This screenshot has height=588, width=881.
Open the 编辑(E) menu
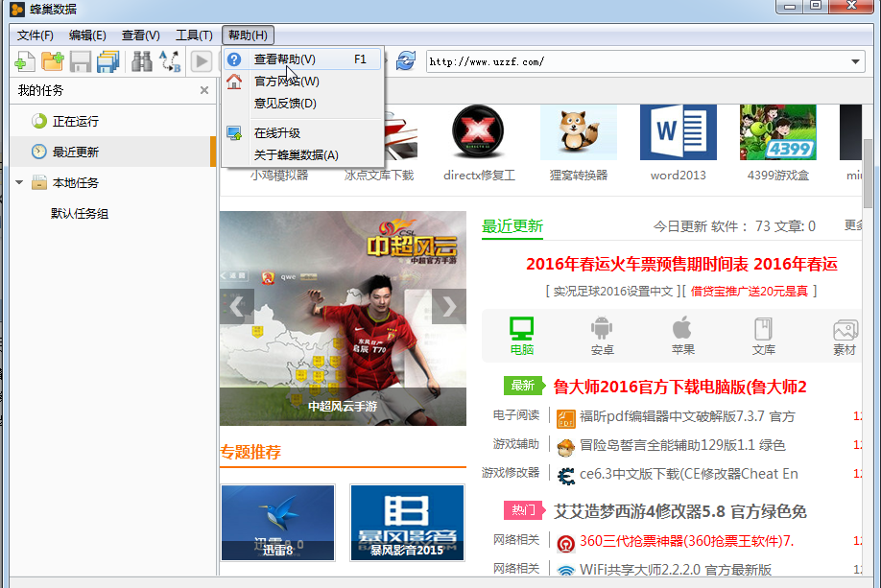[87, 35]
